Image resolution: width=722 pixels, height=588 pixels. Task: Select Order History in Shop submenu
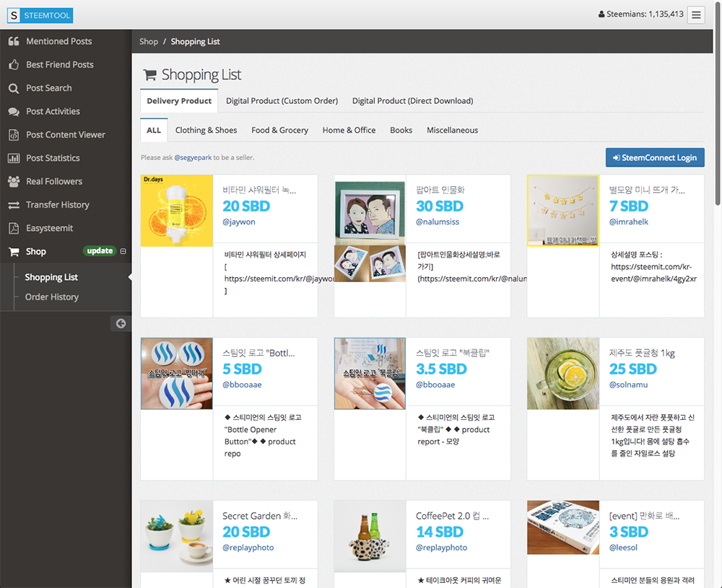point(51,297)
